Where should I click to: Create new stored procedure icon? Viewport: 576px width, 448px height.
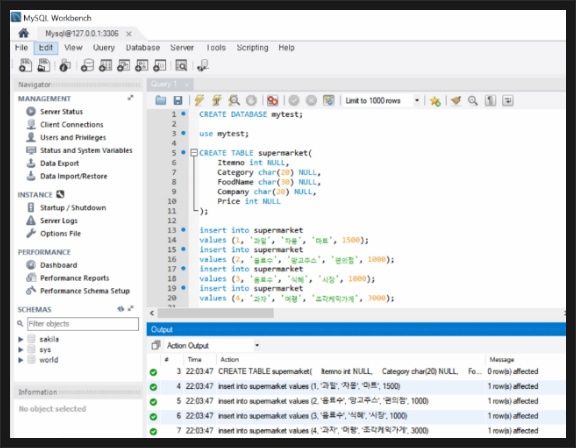point(142,65)
